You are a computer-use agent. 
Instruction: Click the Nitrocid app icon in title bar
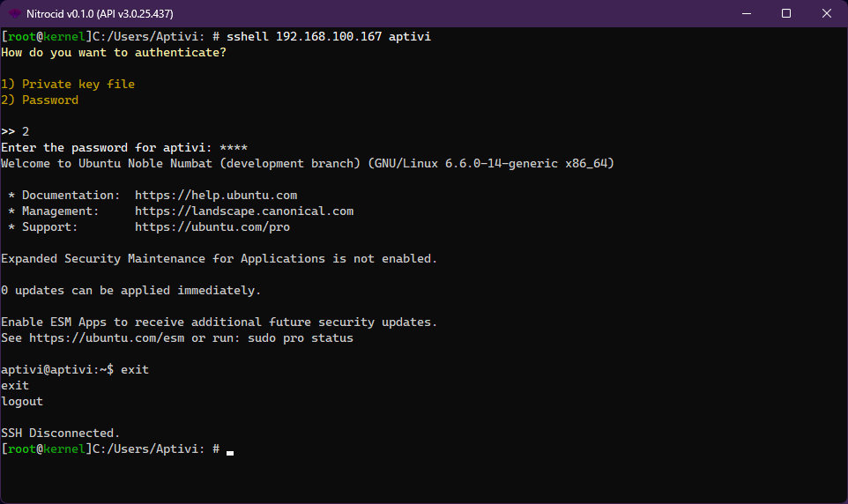[15, 13]
